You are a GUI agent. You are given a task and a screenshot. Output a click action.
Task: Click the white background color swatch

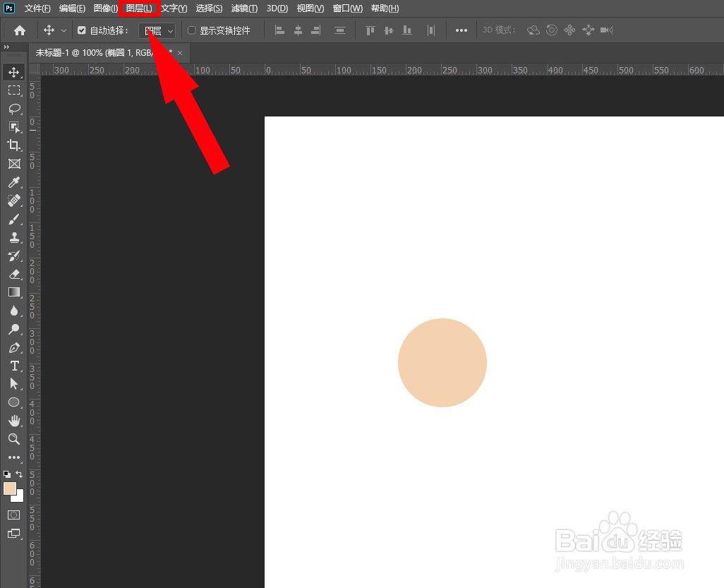(x=19, y=498)
